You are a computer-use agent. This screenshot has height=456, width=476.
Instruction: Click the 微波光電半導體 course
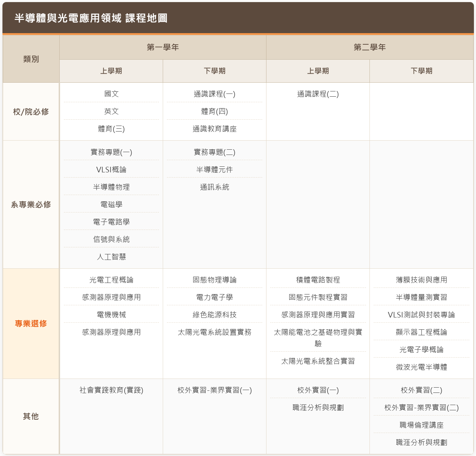click(x=421, y=367)
